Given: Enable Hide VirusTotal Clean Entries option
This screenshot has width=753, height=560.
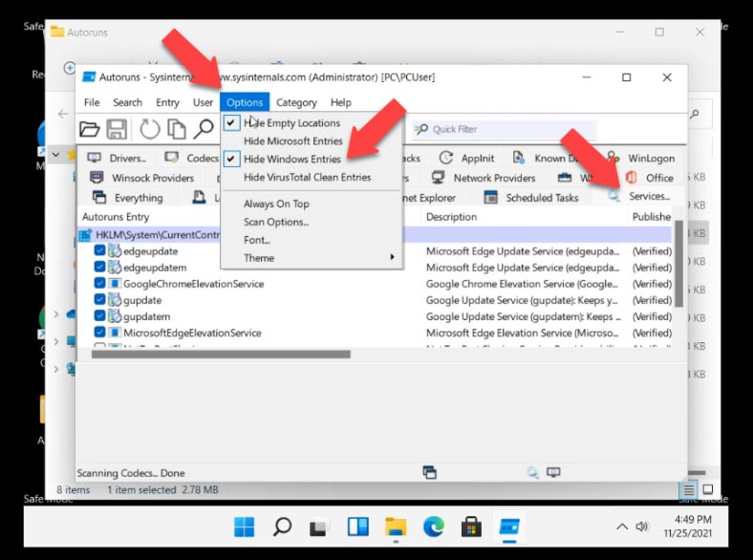Looking at the screenshot, I should tap(308, 177).
